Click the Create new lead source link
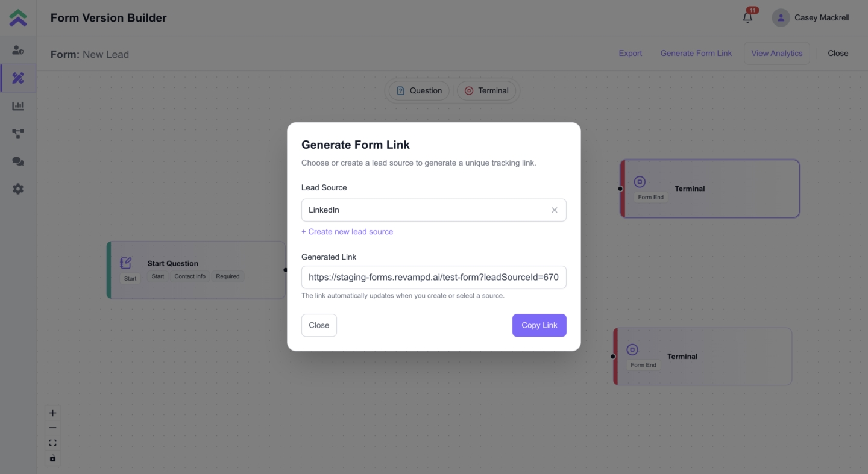Viewport: 868px width, 474px height. (347, 232)
